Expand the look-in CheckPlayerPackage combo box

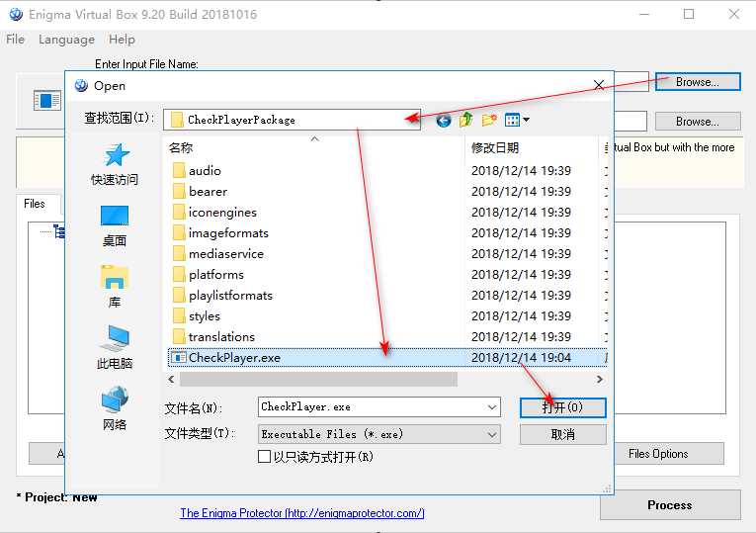pos(292,120)
